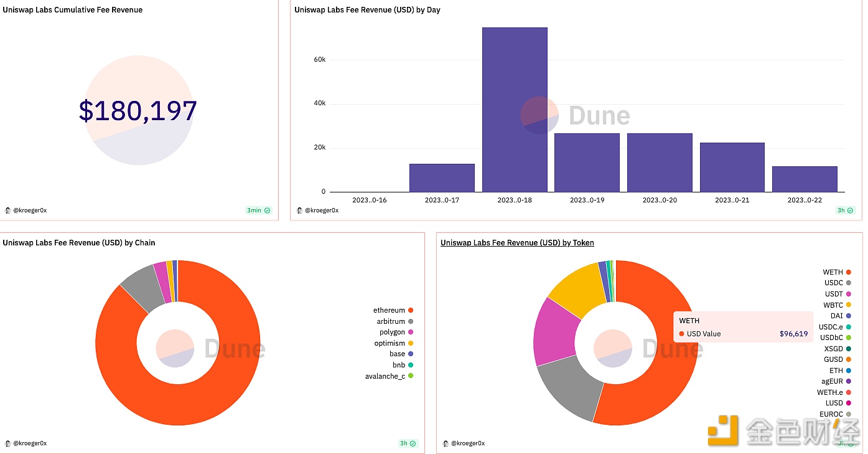Click the 3min refresh check icon
The width and height of the screenshot is (868, 454).
pyautogui.click(x=268, y=210)
